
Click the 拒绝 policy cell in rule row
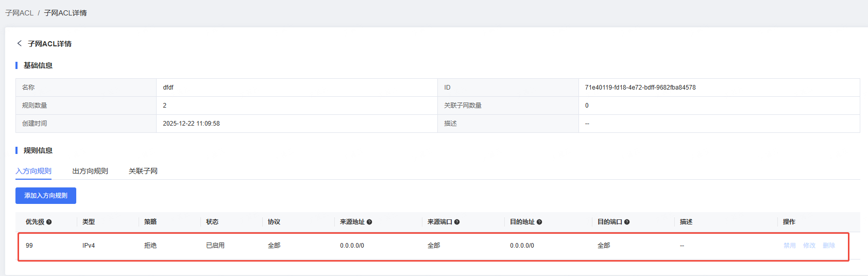[x=150, y=246]
